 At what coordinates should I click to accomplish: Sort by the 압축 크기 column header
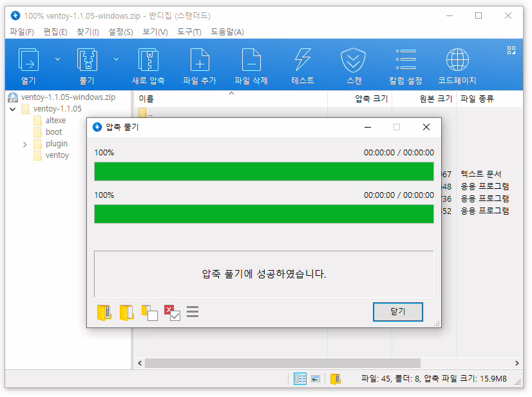coord(359,99)
